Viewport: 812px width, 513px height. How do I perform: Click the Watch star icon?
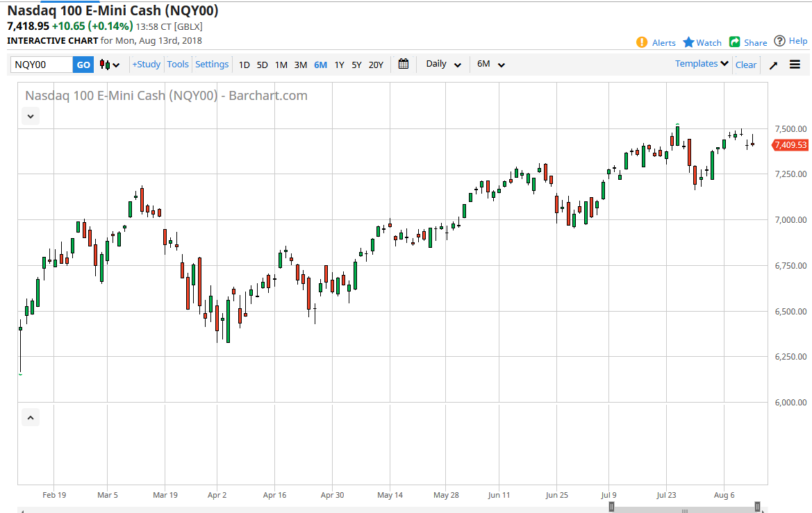pos(688,42)
